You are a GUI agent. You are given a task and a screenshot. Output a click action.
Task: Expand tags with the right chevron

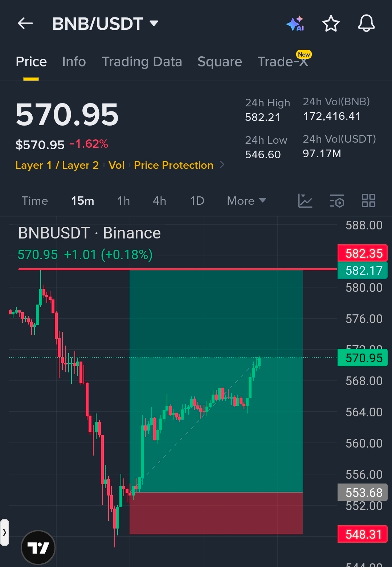tap(222, 165)
